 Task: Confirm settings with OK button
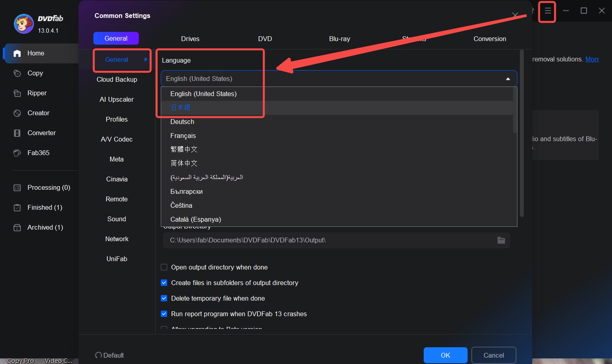pyautogui.click(x=446, y=355)
